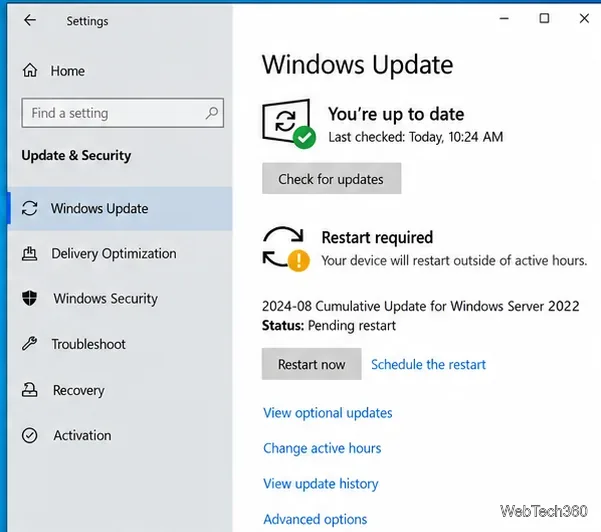Click the Home house icon
The image size is (601, 532).
point(30,71)
